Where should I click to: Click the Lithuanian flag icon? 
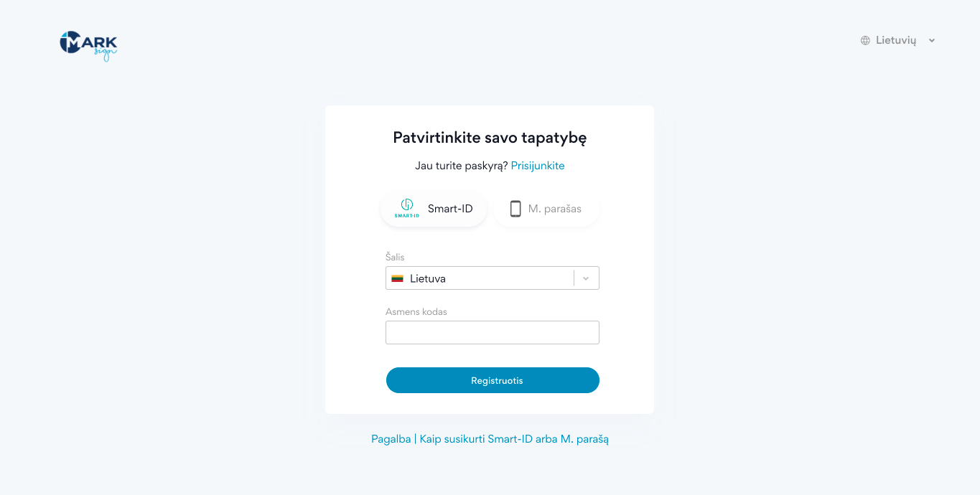click(x=397, y=278)
